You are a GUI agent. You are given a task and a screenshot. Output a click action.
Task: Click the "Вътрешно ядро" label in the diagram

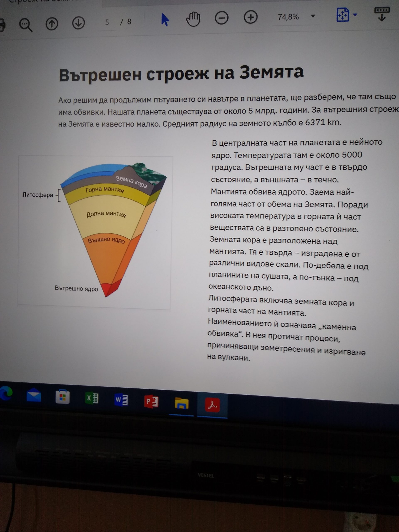click(76, 288)
